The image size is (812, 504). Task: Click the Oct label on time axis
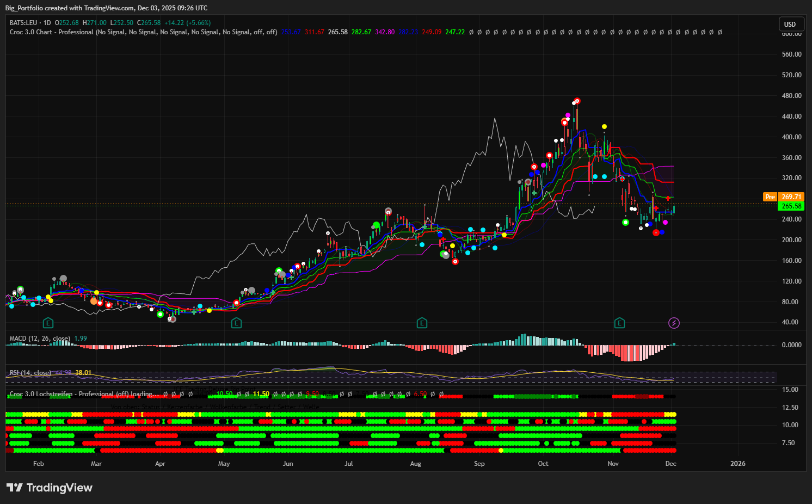point(543,464)
